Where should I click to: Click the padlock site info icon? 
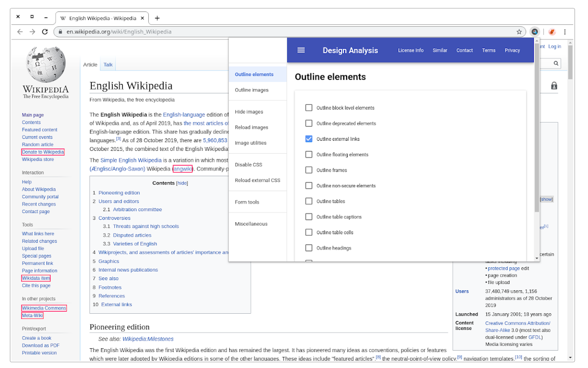click(x=60, y=32)
